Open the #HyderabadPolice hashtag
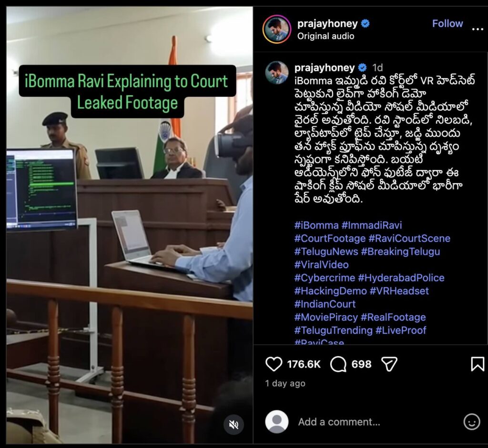This screenshot has height=448, width=488. (401, 278)
